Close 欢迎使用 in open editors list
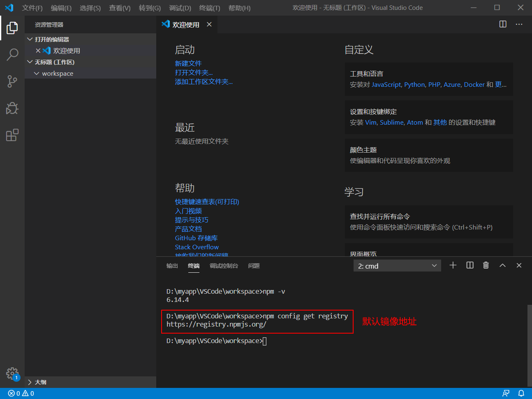Viewport: 532px width, 399px height. pyautogui.click(x=38, y=51)
